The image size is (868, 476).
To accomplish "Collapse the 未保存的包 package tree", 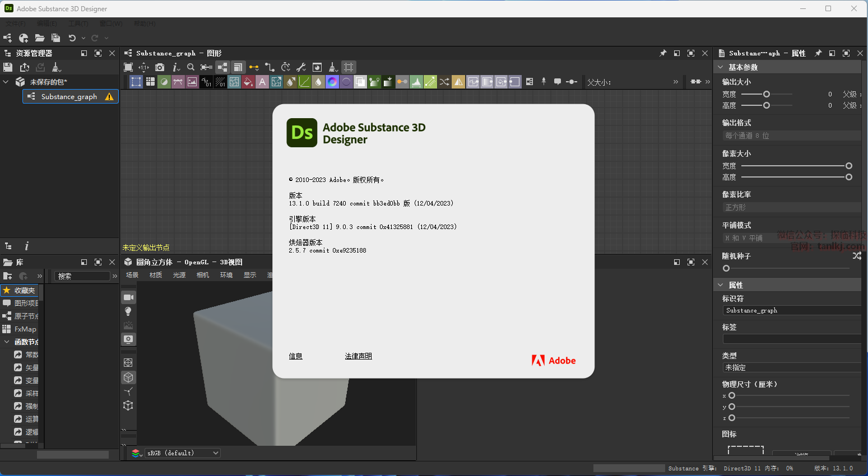I will pos(6,82).
